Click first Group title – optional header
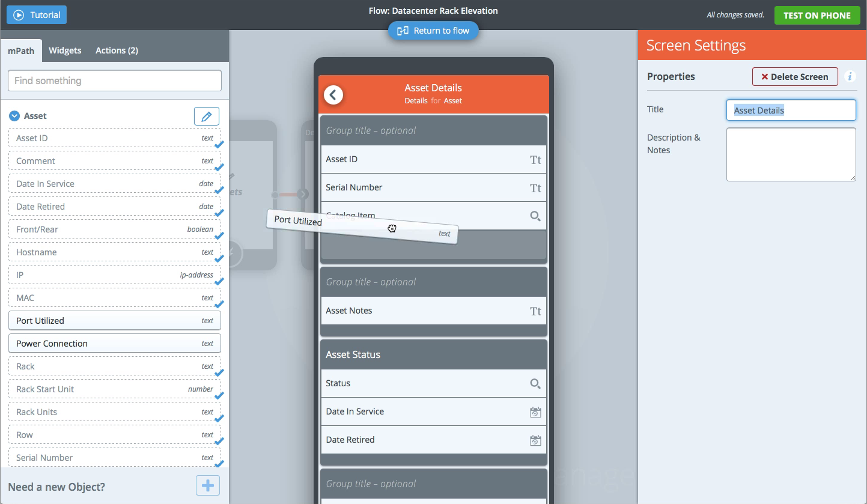This screenshot has width=867, height=504. 434,130
